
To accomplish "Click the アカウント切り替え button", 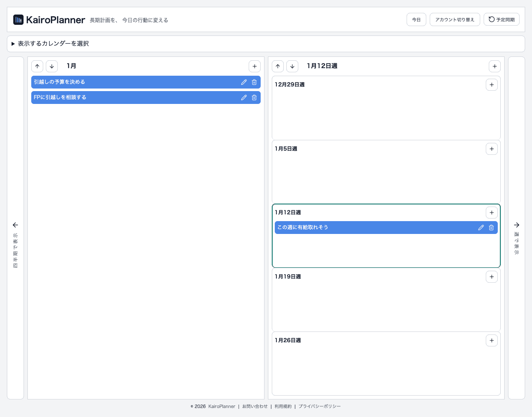I will 455,19.
